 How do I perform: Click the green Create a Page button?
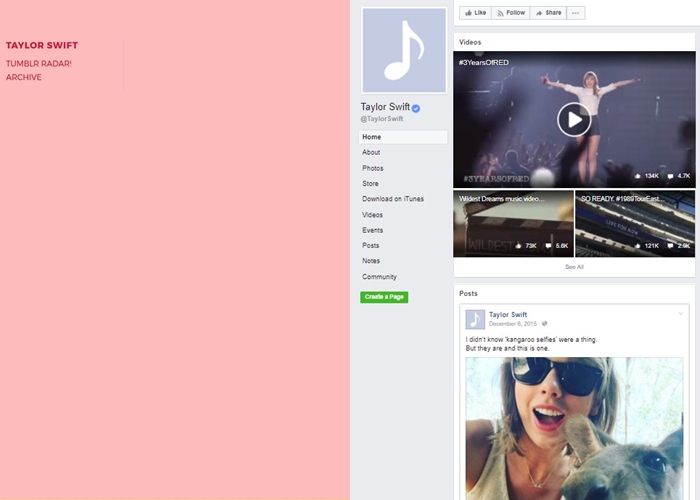click(384, 297)
